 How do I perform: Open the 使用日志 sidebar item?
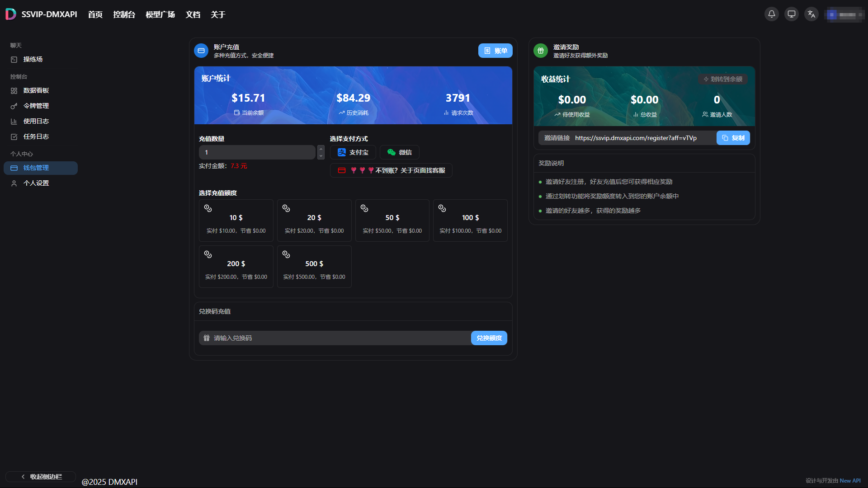36,121
